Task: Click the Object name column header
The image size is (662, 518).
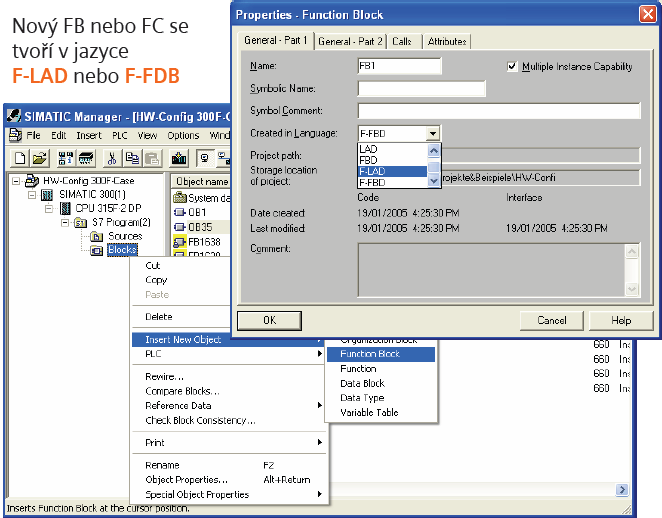Action: pyautogui.click(x=201, y=182)
